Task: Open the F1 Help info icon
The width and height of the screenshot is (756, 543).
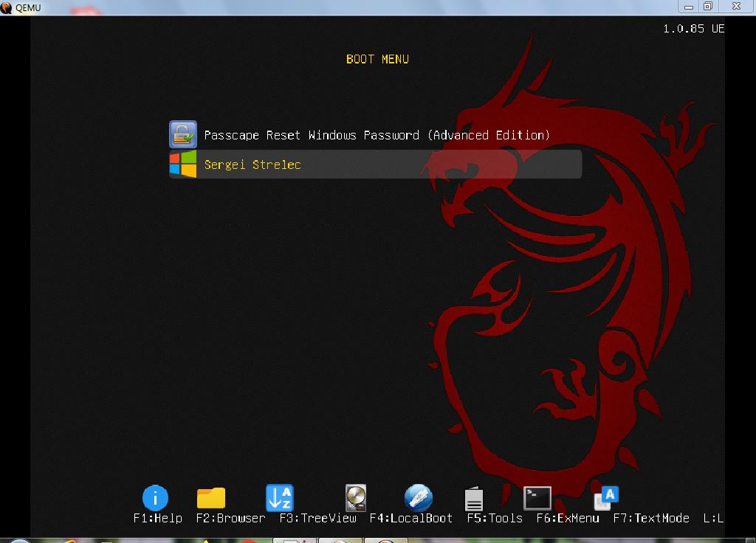Action: click(x=155, y=498)
